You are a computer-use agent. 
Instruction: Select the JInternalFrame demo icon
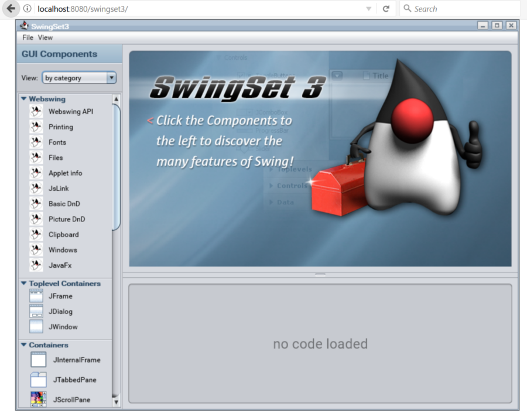[x=38, y=360]
